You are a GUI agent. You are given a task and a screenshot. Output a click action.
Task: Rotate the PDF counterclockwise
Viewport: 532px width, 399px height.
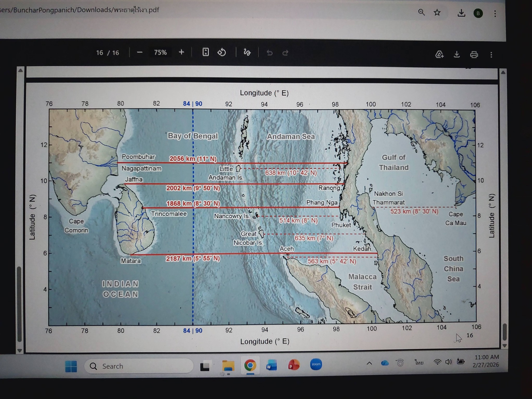coord(222,52)
